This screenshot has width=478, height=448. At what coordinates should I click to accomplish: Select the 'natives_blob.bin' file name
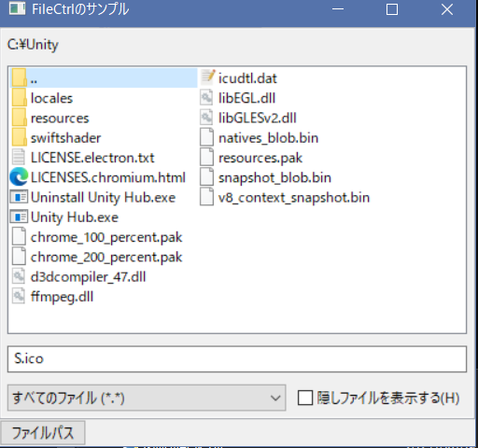269,138
